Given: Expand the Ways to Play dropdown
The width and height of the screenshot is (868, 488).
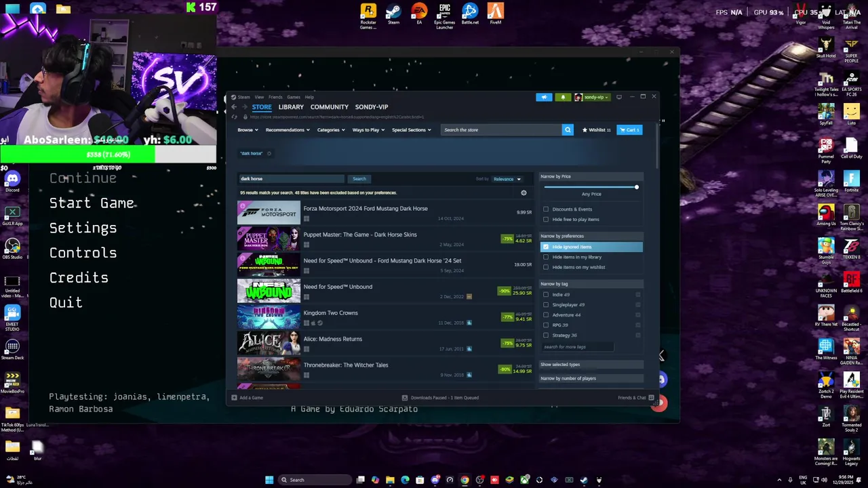Looking at the screenshot, I should (x=368, y=130).
